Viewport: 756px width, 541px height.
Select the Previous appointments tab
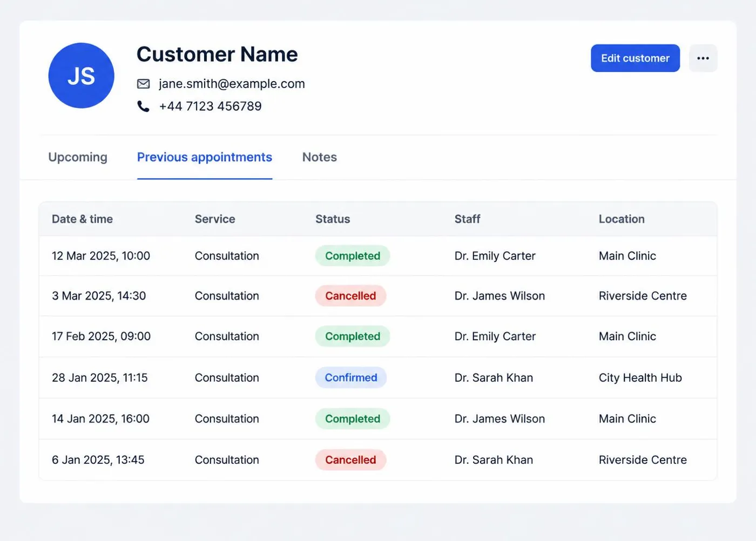tap(205, 157)
